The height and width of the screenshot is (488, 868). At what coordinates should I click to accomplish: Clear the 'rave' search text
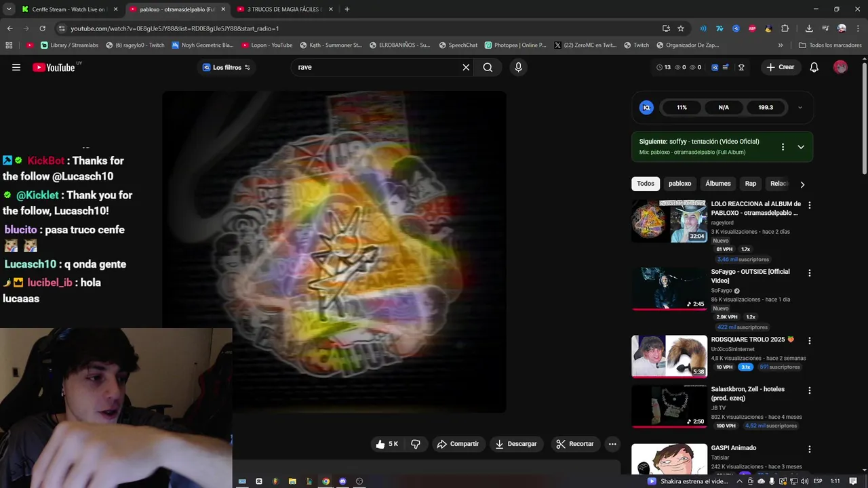pyautogui.click(x=466, y=67)
